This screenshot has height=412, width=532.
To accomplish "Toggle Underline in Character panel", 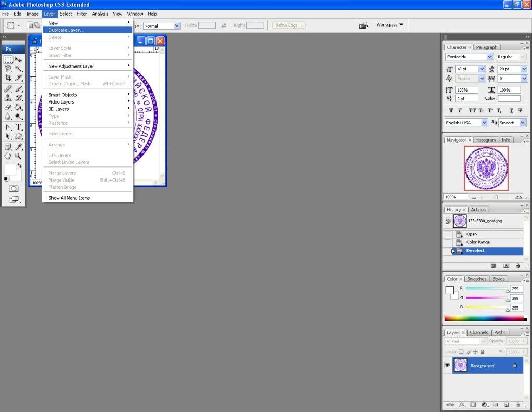I will pos(511,110).
